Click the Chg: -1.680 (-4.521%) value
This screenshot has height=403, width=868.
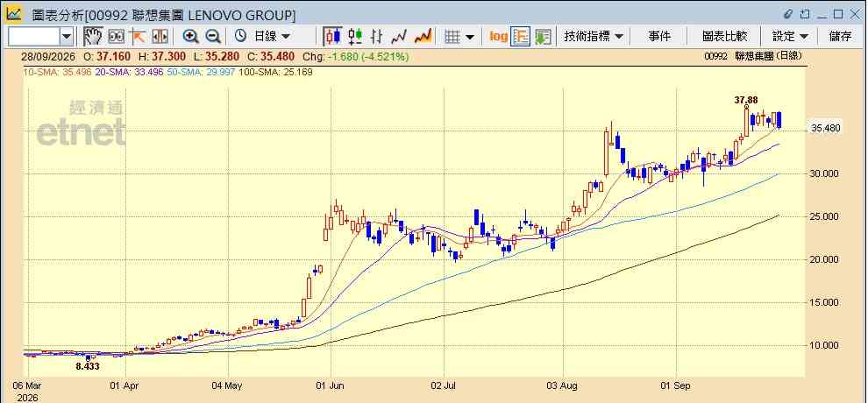pos(356,56)
